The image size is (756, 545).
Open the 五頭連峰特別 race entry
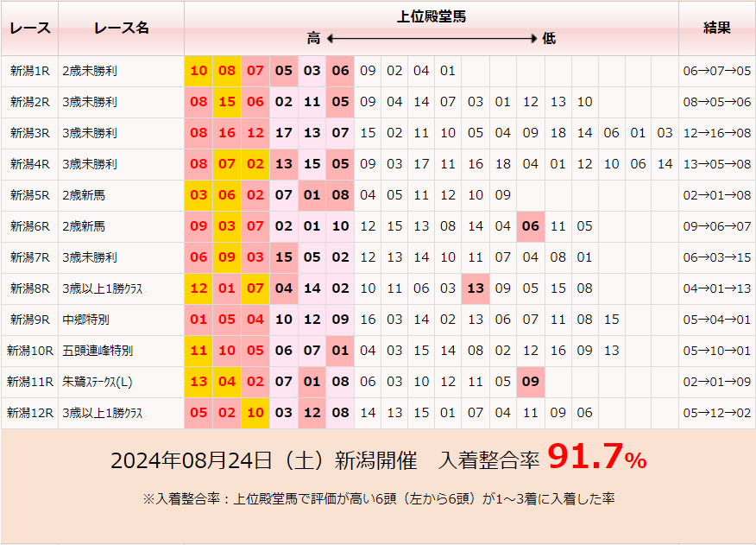coord(98,351)
